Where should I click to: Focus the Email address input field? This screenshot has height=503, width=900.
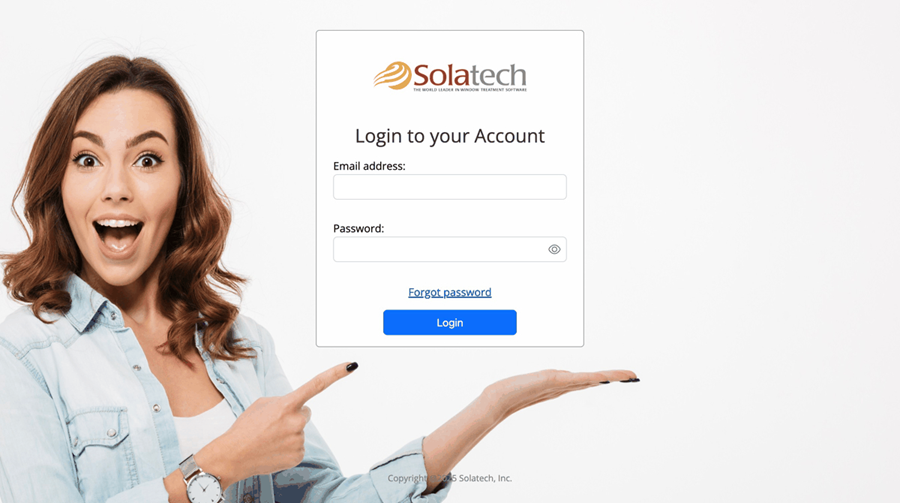(449, 187)
